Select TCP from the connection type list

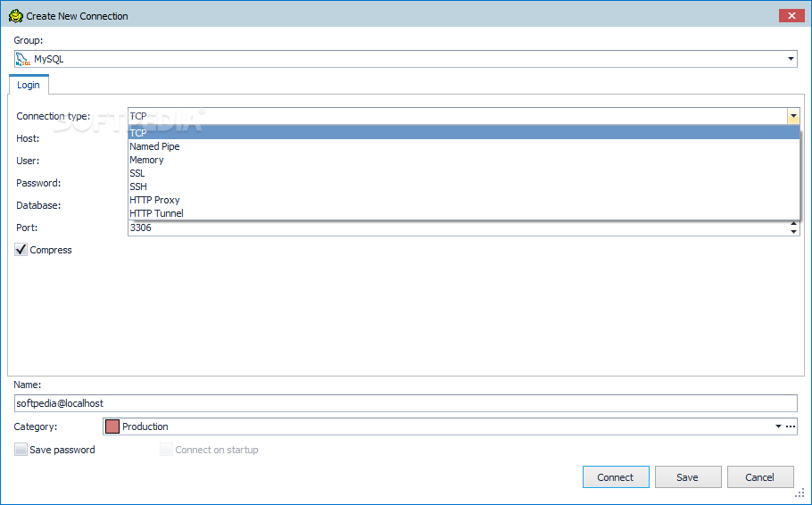[463, 133]
